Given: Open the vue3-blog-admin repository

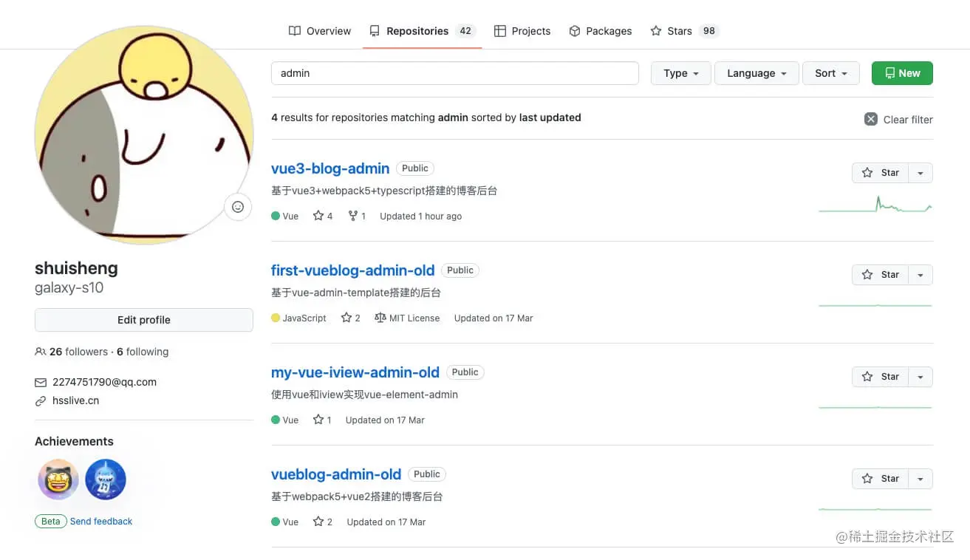Looking at the screenshot, I should (330, 168).
